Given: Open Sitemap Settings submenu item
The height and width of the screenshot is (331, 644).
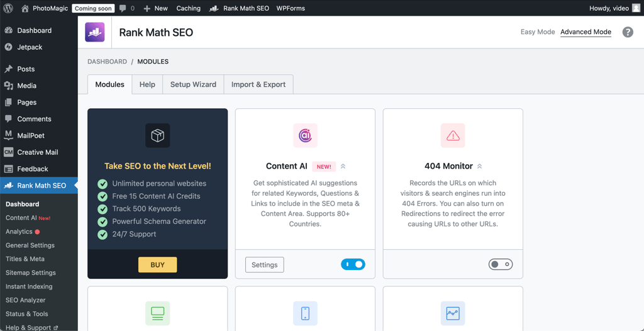Looking at the screenshot, I should tap(31, 272).
